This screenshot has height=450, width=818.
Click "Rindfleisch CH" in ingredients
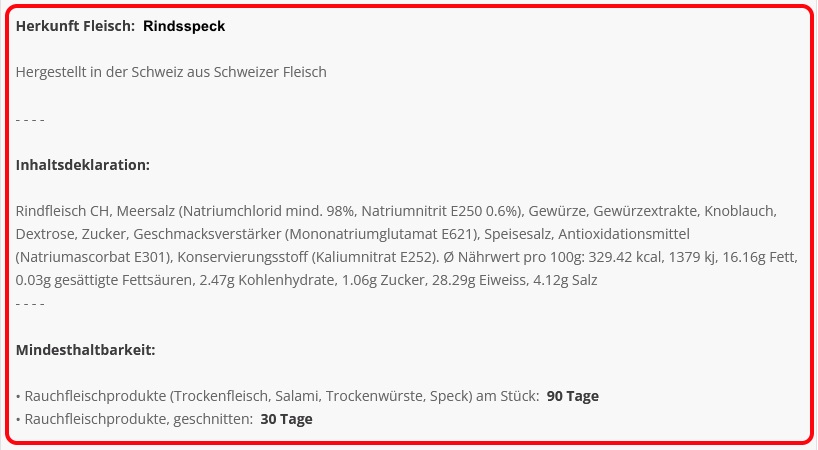pos(63,211)
